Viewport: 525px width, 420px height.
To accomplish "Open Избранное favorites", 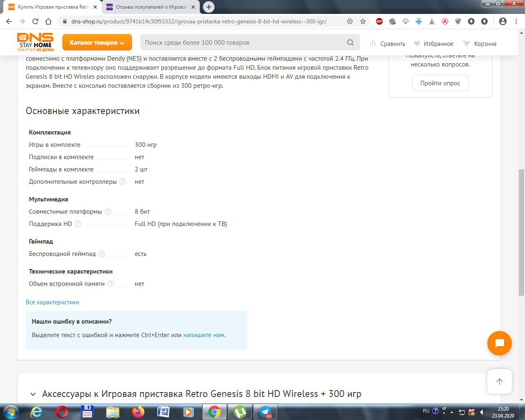I will [434, 43].
